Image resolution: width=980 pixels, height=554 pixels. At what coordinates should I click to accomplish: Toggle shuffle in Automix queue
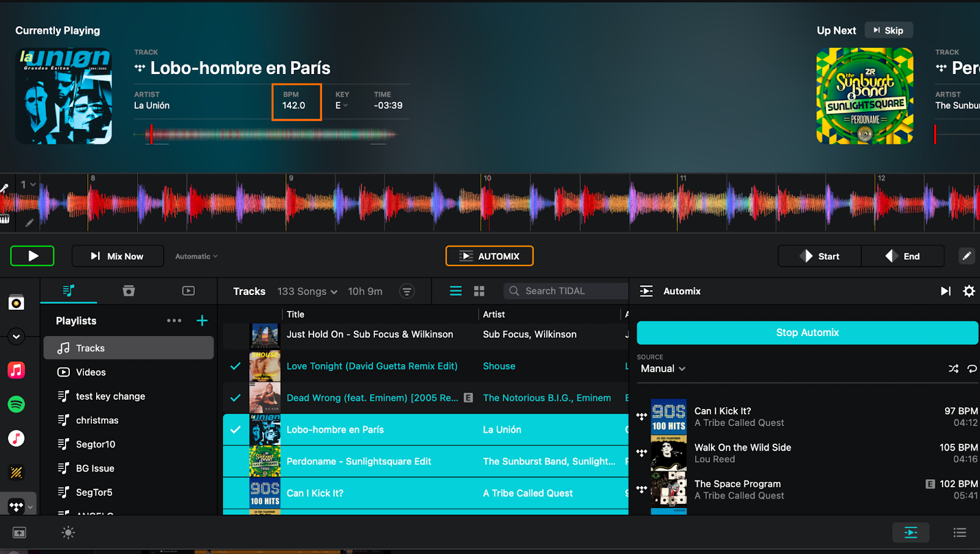point(953,369)
